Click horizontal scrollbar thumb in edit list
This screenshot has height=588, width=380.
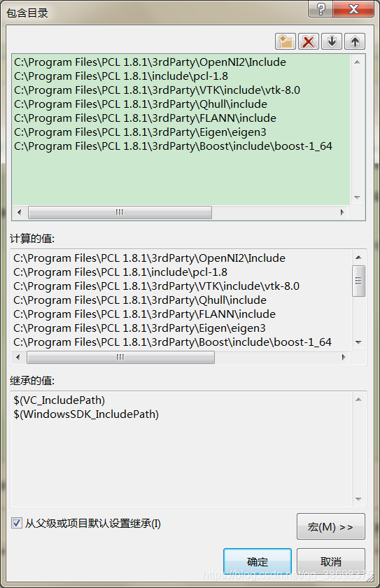[120, 212]
